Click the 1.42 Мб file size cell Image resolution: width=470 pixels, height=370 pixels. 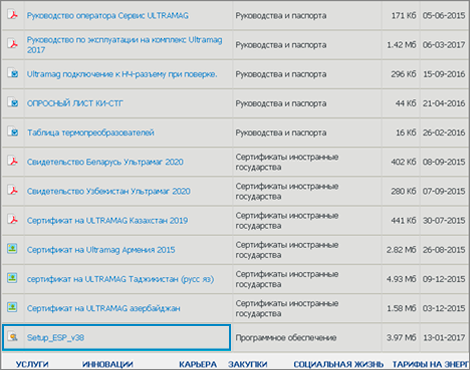pos(402,45)
